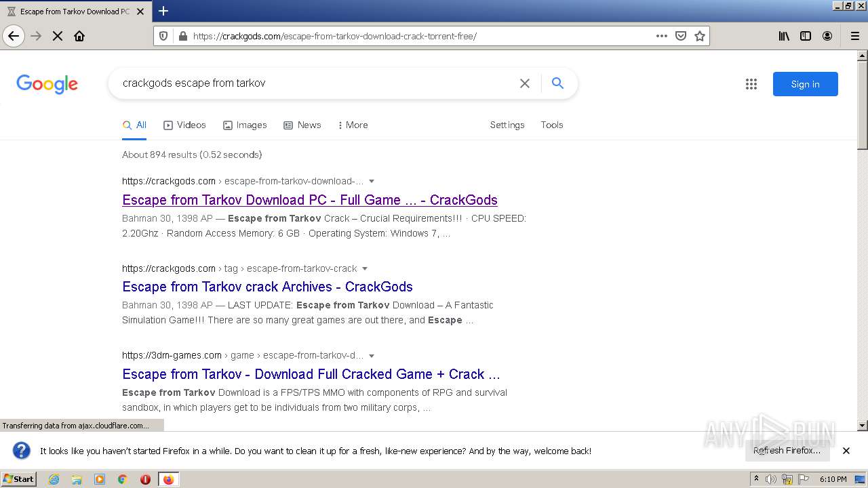
Task: Select the All results tab
Action: click(x=134, y=125)
